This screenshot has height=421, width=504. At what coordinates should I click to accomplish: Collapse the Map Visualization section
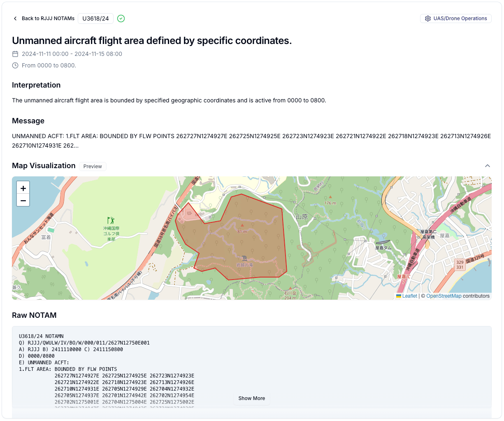click(x=488, y=166)
